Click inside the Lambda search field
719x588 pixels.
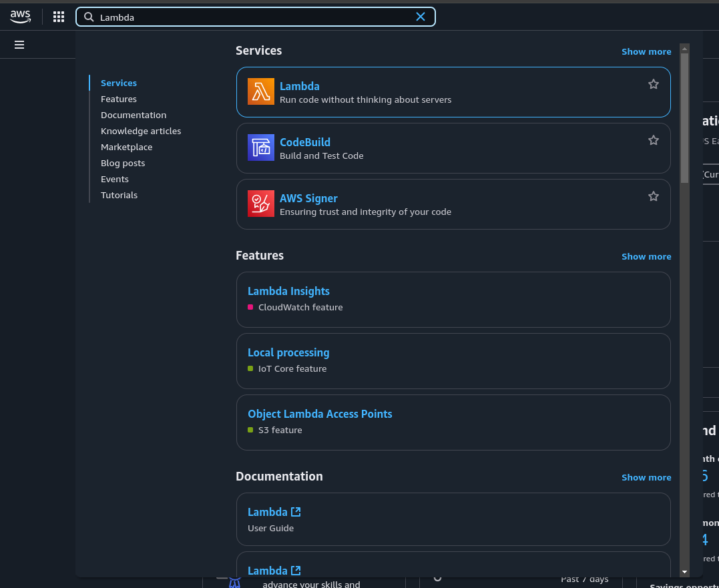[256, 17]
